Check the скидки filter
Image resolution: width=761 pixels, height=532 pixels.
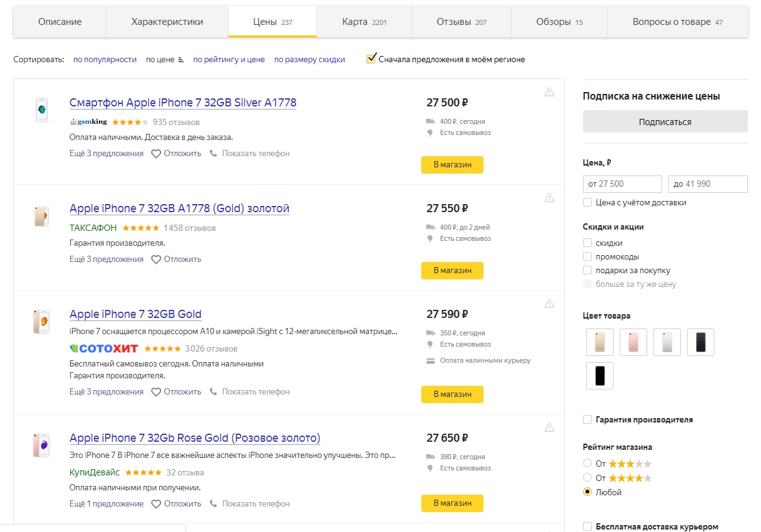(587, 243)
